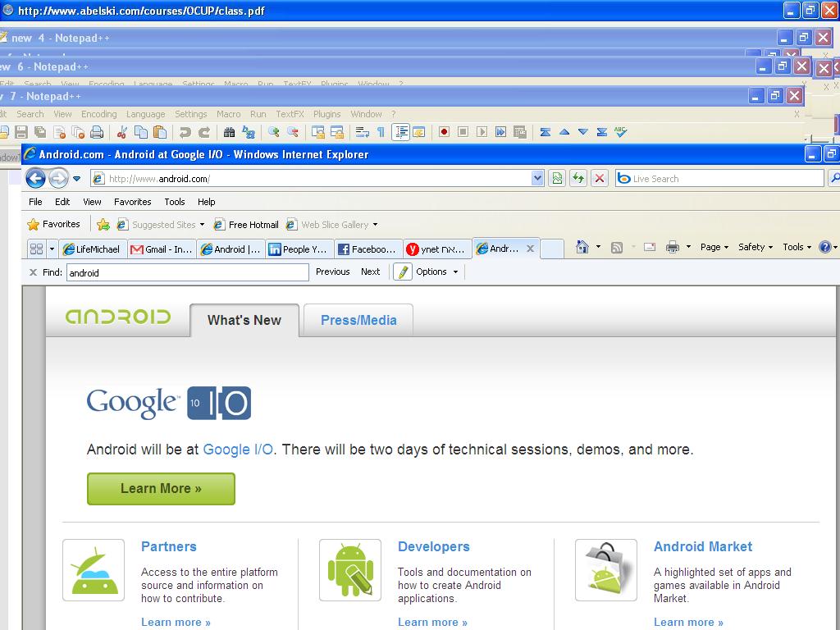Click Favorites star button
The width and height of the screenshot is (840, 630).
(x=53, y=224)
